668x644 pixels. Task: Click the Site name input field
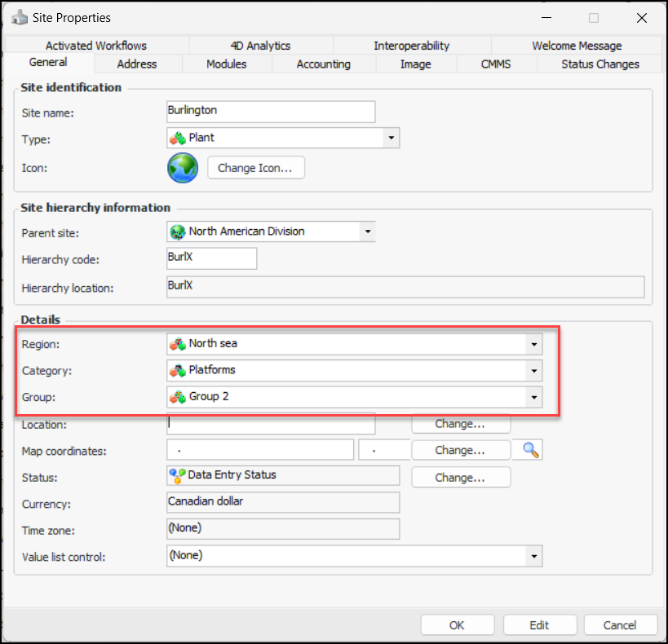tap(270, 112)
